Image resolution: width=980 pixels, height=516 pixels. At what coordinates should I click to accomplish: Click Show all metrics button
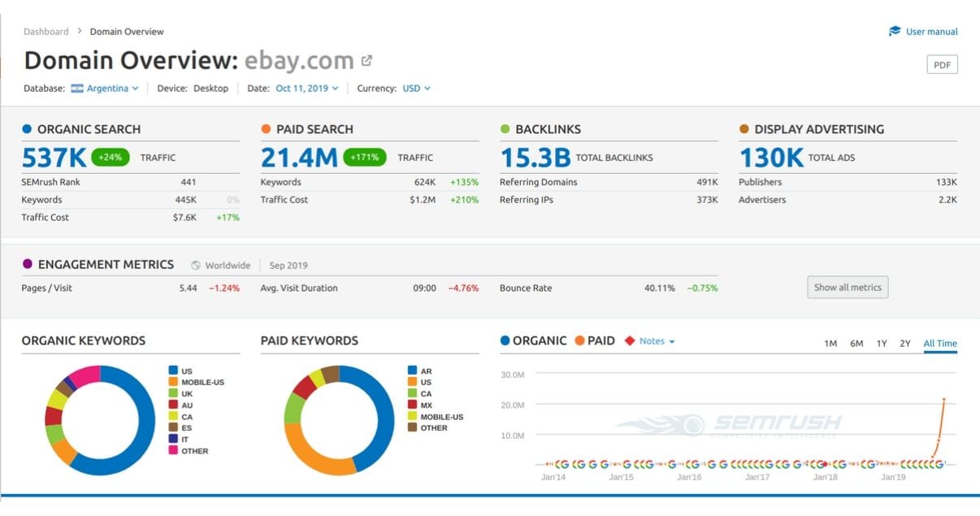tap(848, 288)
